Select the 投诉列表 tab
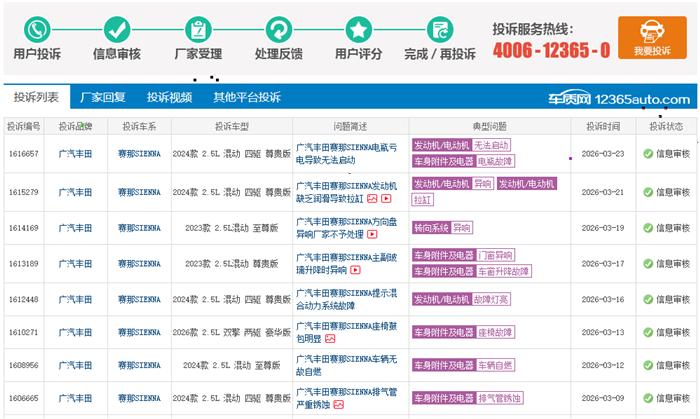Viewport: 700px width, 419px height. (x=36, y=98)
